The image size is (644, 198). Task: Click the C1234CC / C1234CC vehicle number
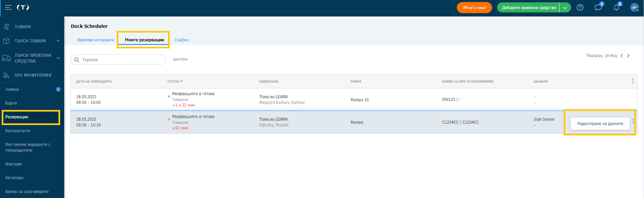pyautogui.click(x=460, y=122)
